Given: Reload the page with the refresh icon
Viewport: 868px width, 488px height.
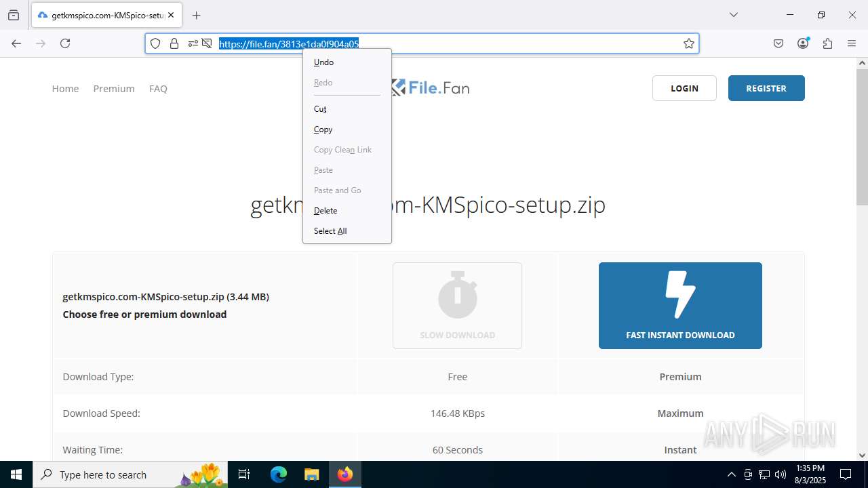Looking at the screenshot, I should pyautogui.click(x=65, y=43).
